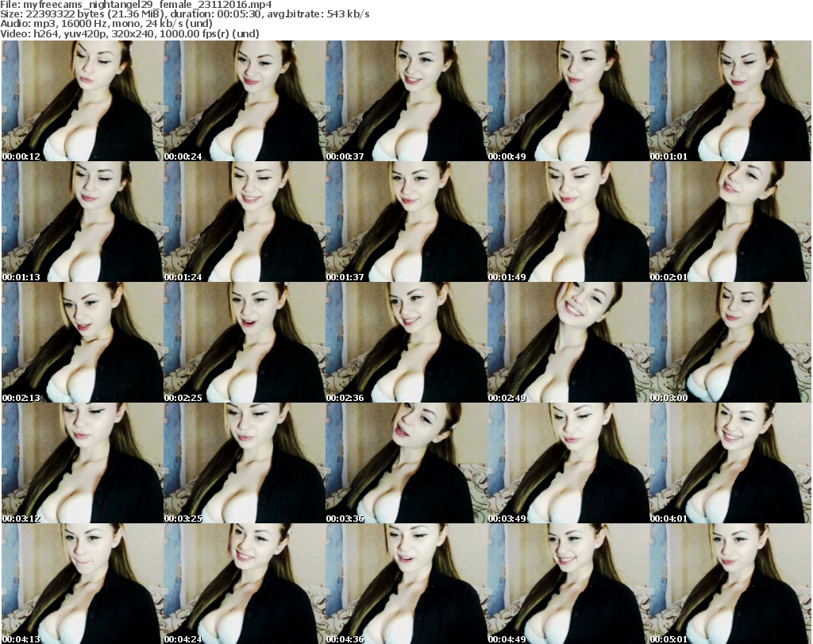Open the frame stamped 00:01:24
This screenshot has width=813, height=644.
point(245,222)
